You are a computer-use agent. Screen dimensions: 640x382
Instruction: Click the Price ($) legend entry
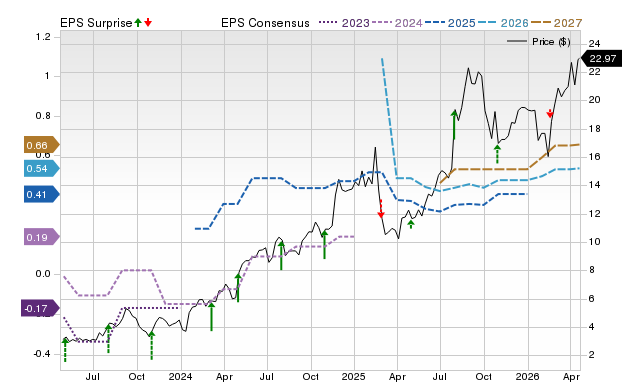coord(539,42)
